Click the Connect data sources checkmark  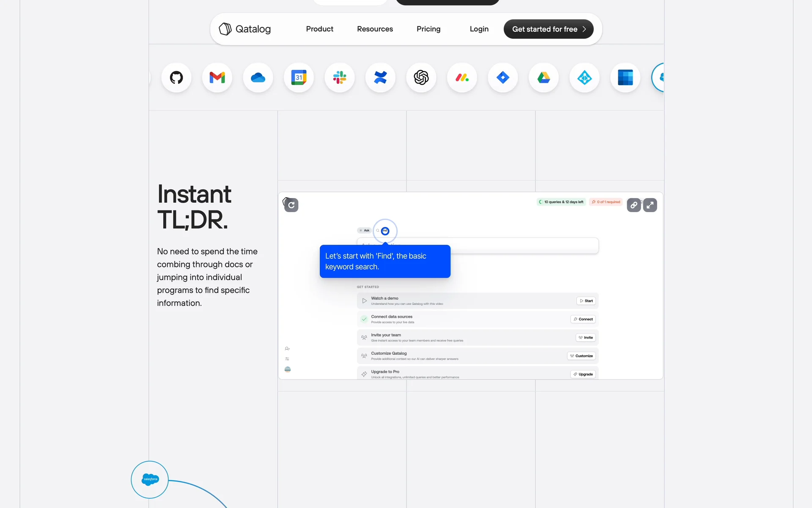click(364, 319)
